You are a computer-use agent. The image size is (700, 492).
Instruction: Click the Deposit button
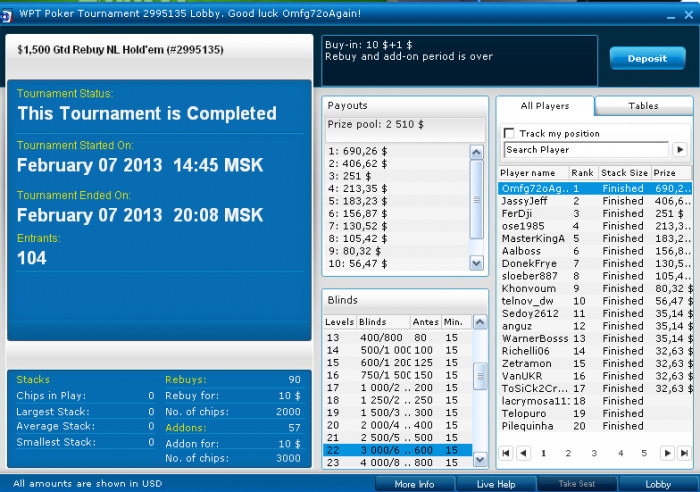(647, 58)
